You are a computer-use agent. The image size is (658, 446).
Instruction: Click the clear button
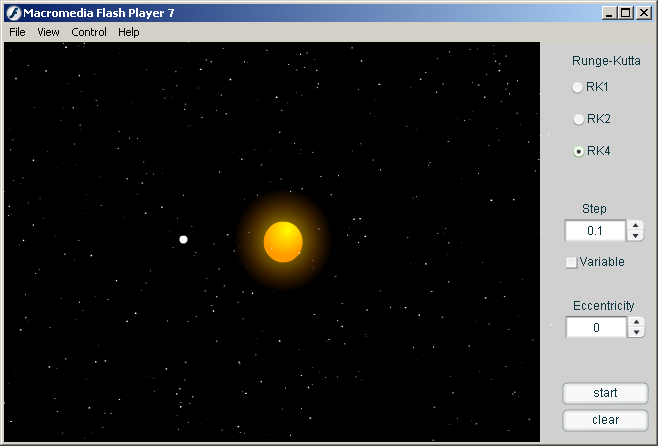[x=605, y=420]
